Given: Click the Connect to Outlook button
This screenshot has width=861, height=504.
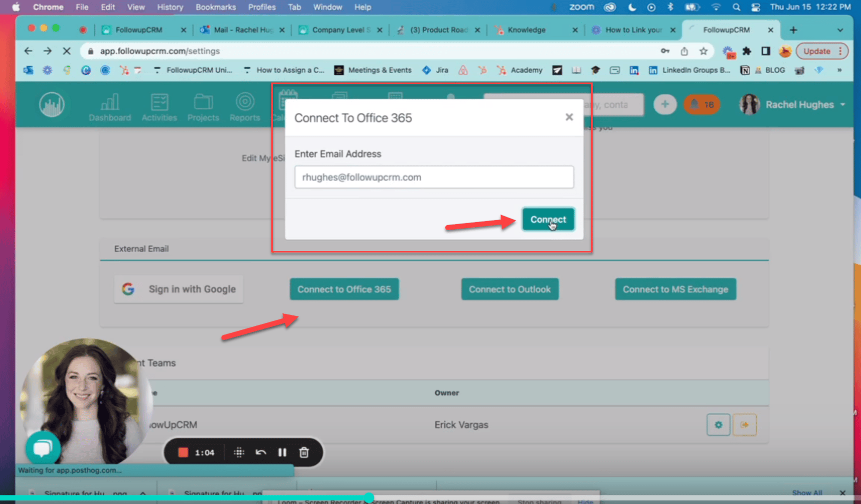Looking at the screenshot, I should click(x=509, y=289).
